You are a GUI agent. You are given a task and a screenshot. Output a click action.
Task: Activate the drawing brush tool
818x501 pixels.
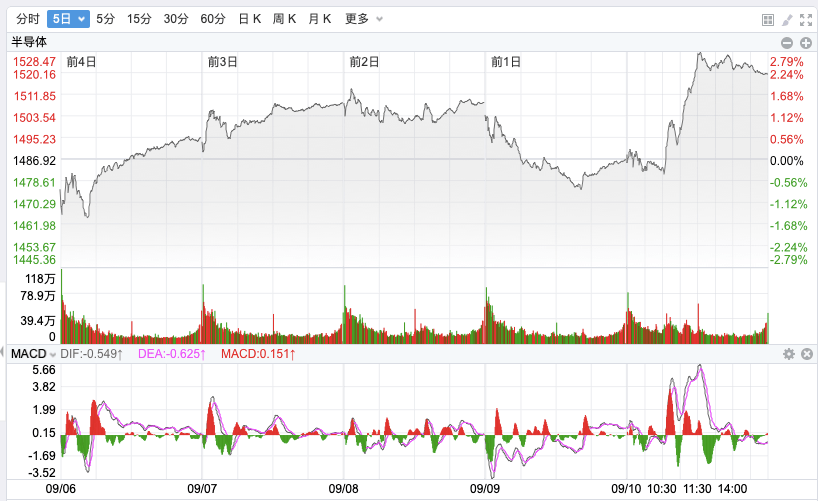point(787,19)
